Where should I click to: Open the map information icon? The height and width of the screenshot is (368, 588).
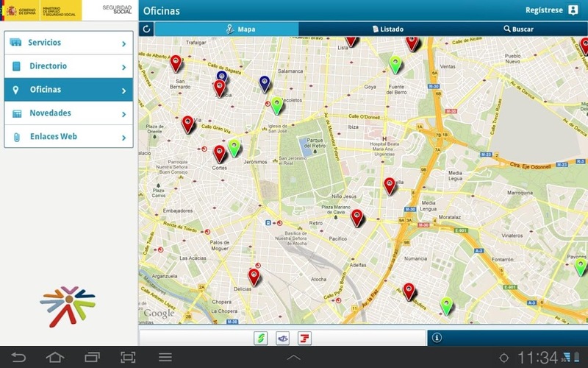(437, 338)
